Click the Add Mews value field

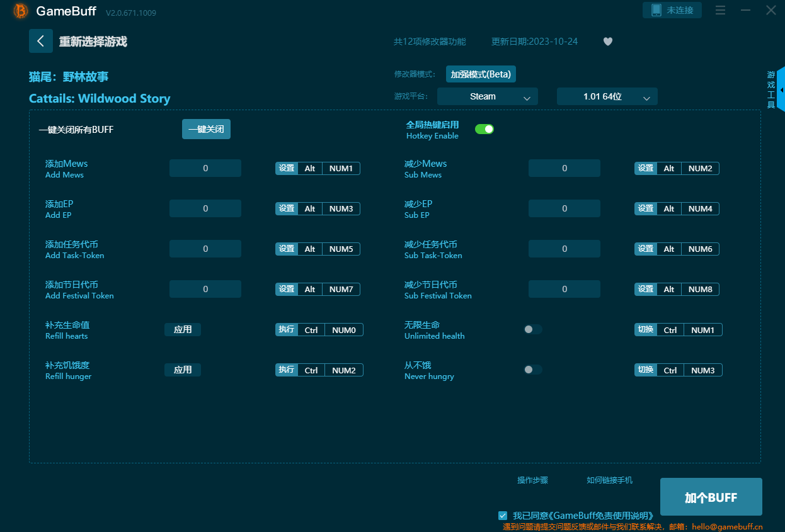205,168
